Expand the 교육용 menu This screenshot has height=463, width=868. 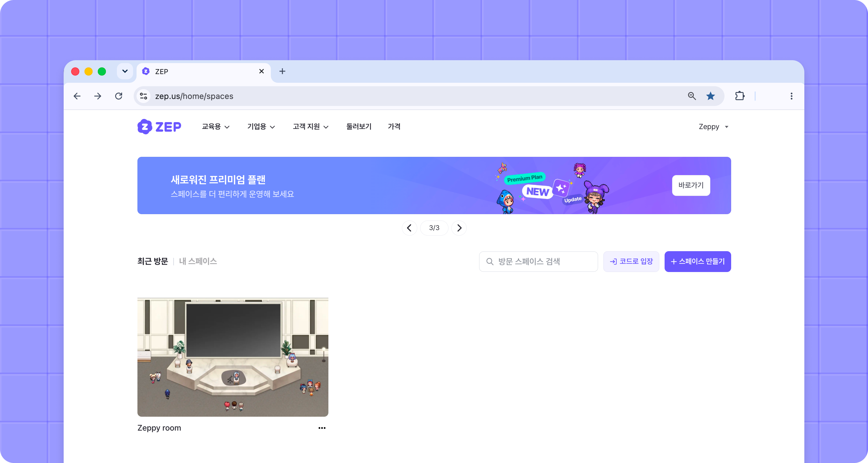(216, 127)
